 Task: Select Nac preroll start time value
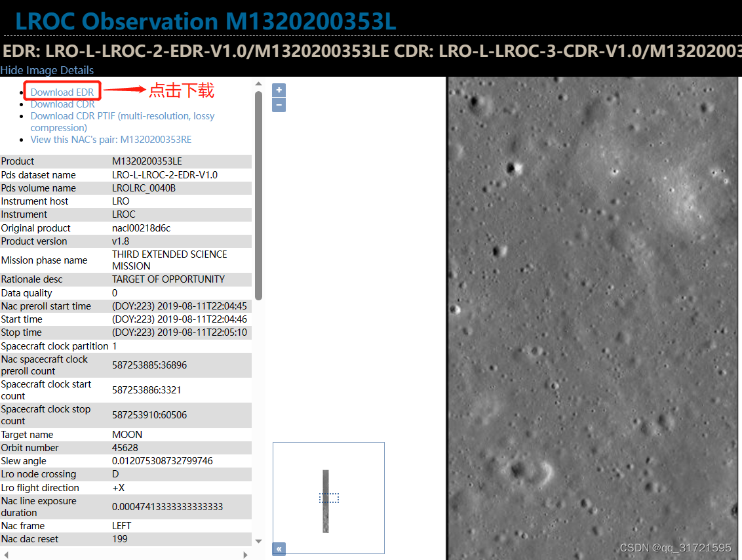(x=180, y=306)
